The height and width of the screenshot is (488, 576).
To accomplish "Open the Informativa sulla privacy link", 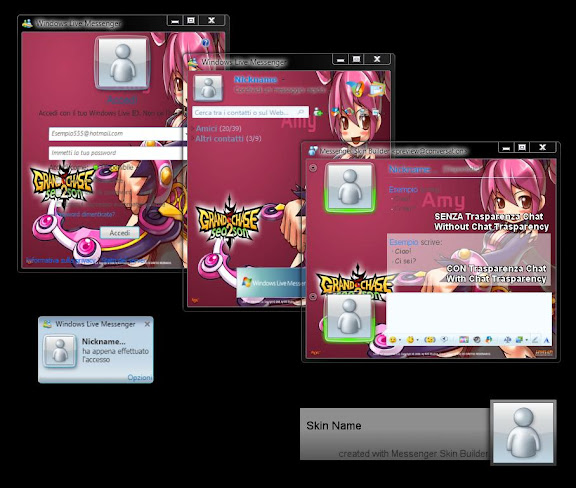I will (61, 261).
